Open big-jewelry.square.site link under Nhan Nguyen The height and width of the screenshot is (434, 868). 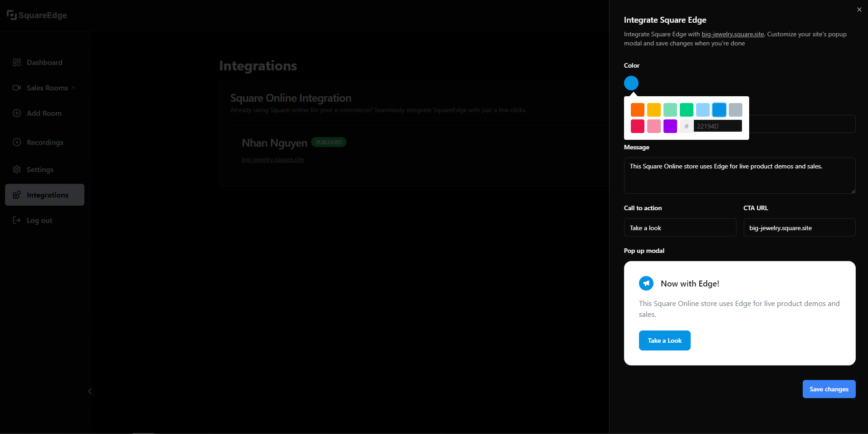coord(273,159)
